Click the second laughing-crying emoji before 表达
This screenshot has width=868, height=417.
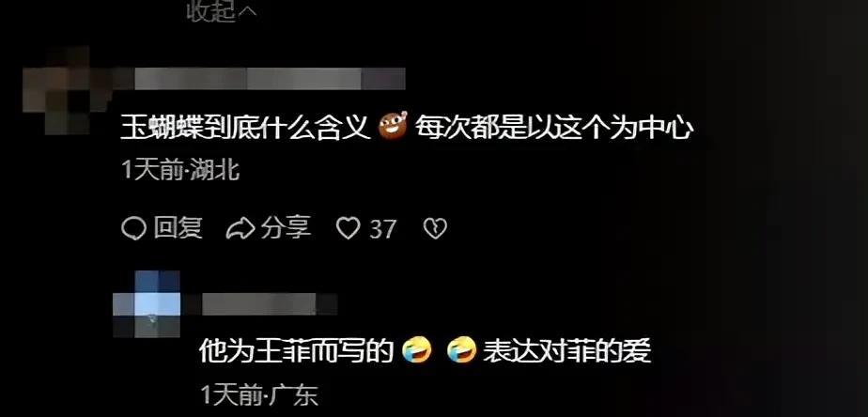(x=461, y=350)
